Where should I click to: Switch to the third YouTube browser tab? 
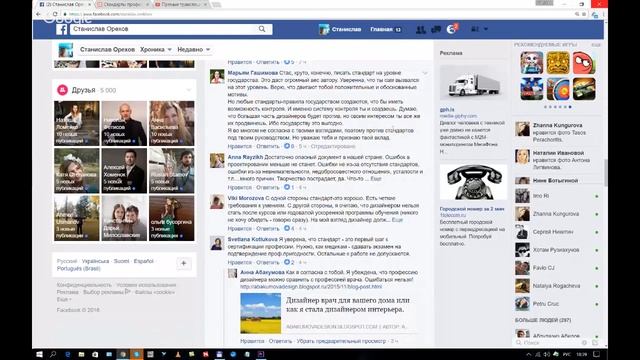point(181,4)
